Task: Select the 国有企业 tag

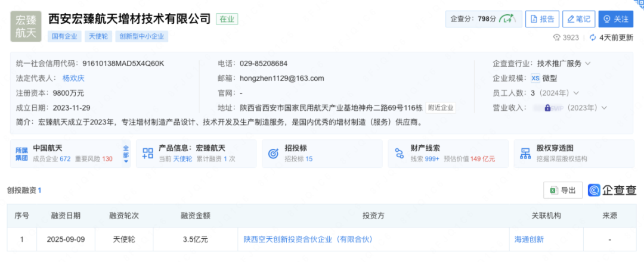Action: (64, 36)
